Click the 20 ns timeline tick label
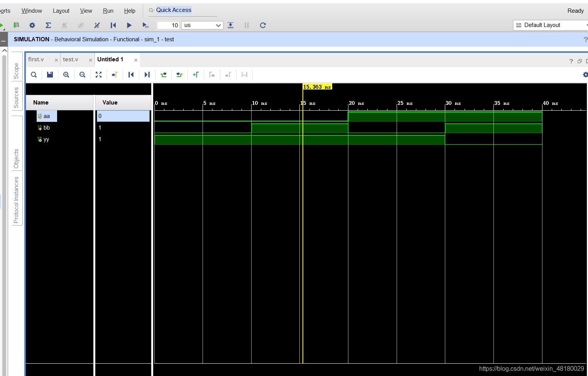The width and height of the screenshot is (588, 376). (x=357, y=103)
